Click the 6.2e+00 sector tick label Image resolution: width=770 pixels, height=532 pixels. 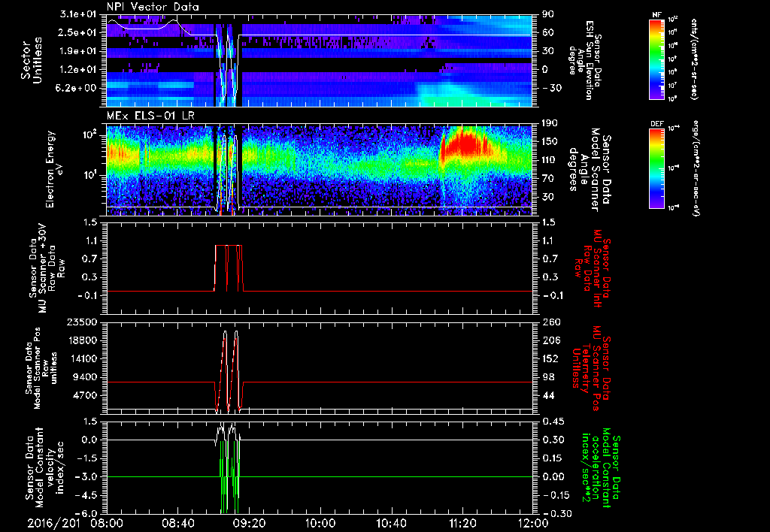[x=77, y=88]
